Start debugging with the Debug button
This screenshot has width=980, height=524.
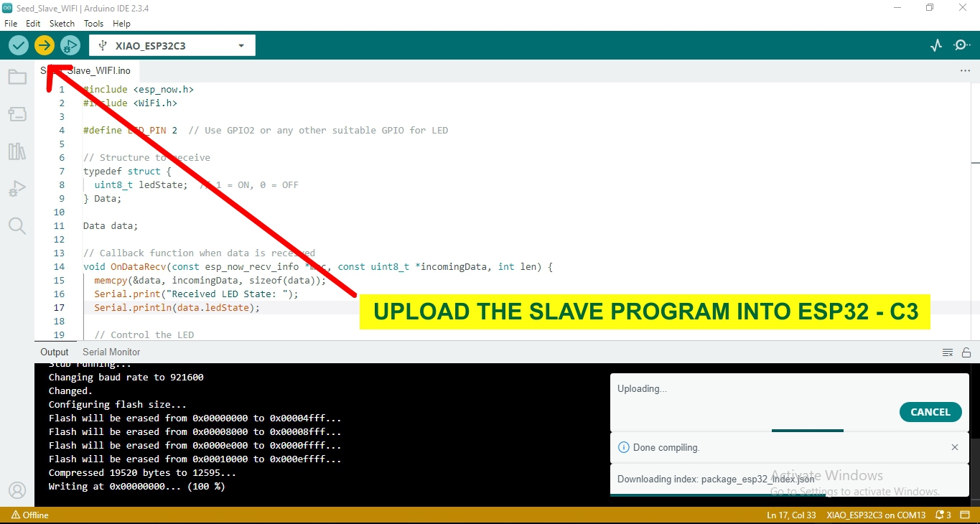click(70, 46)
